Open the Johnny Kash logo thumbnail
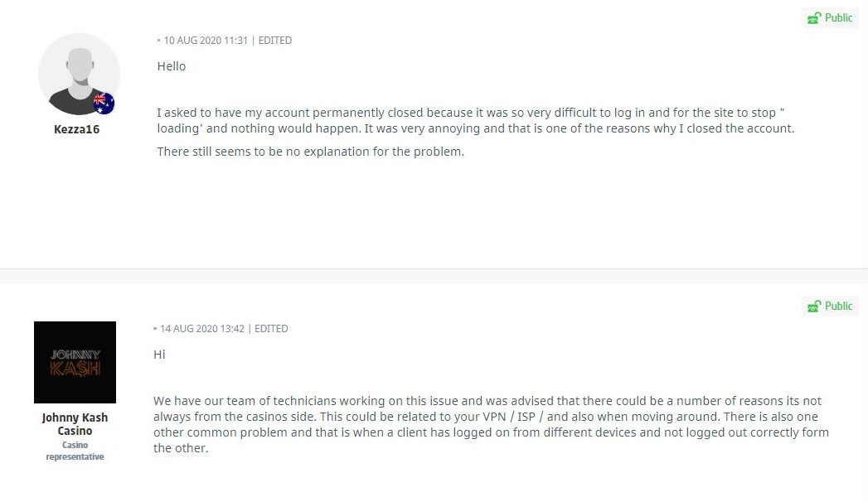The width and height of the screenshot is (868, 502). point(75,362)
